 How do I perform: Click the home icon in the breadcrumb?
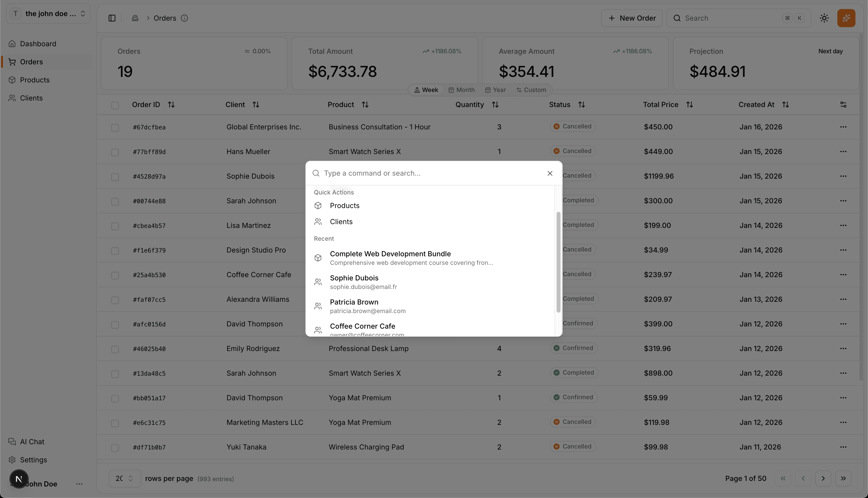[135, 18]
